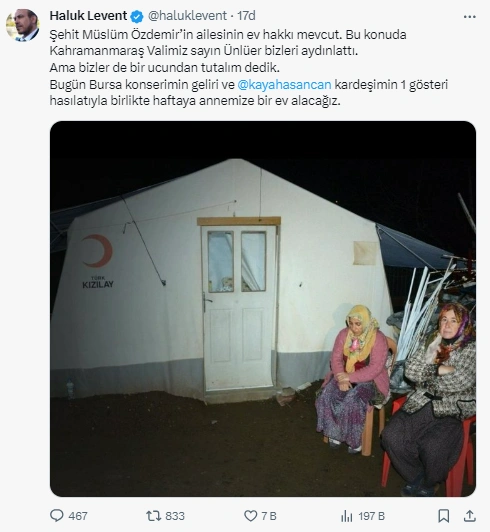Image resolution: width=490 pixels, height=532 pixels.
Task: Share tweet via upload arrow icon
Action: [470, 516]
